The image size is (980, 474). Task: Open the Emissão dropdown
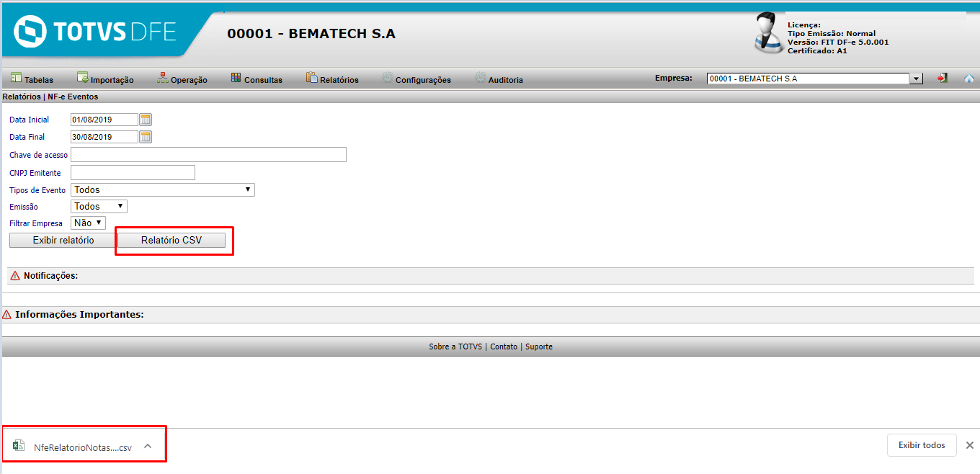(x=99, y=207)
